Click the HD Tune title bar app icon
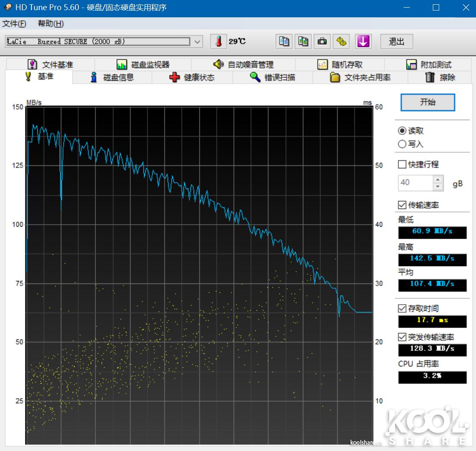476x451 pixels. [x=8, y=7]
